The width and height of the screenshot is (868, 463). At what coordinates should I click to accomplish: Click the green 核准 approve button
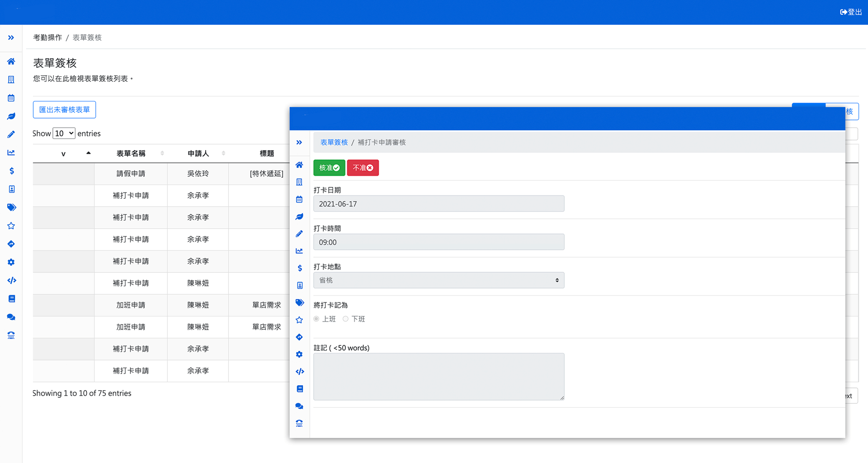coord(329,168)
